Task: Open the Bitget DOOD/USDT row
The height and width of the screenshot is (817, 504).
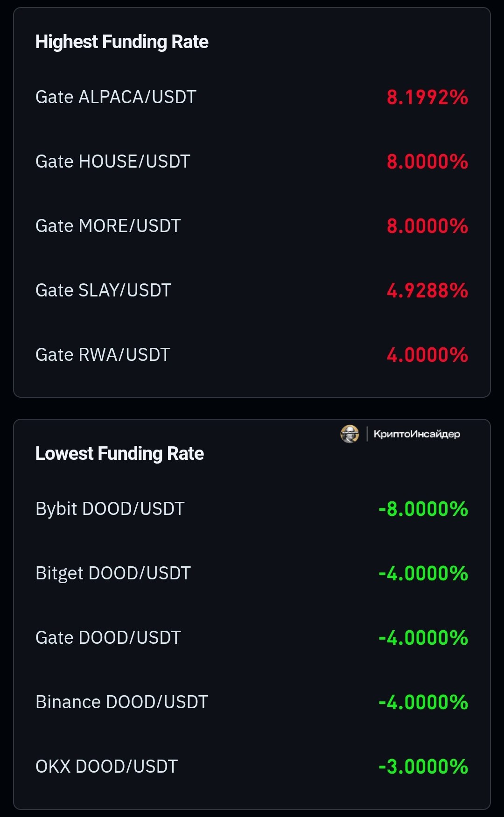Action: [x=113, y=573]
